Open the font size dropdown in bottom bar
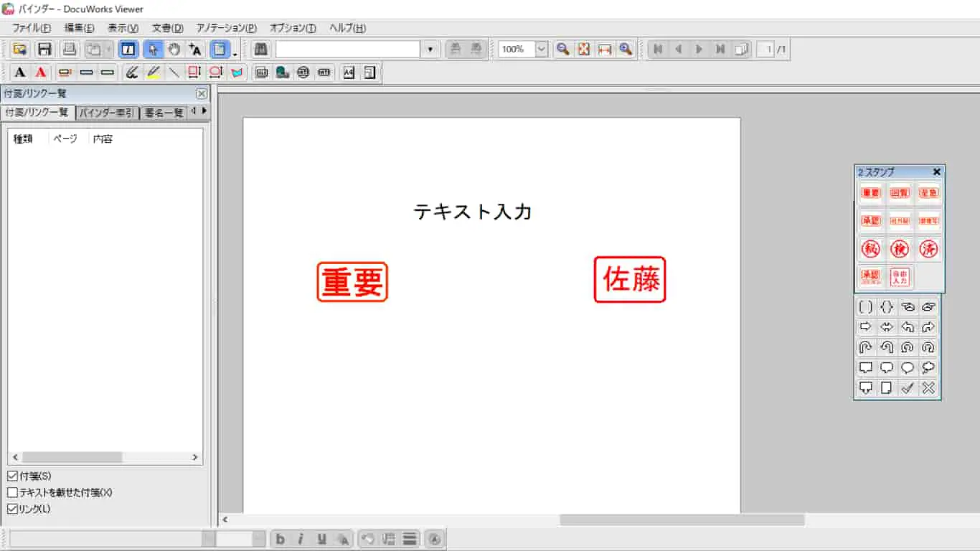 259,539
